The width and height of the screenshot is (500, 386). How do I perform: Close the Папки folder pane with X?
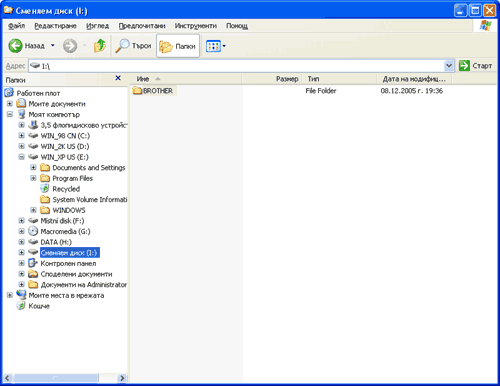coord(118,78)
